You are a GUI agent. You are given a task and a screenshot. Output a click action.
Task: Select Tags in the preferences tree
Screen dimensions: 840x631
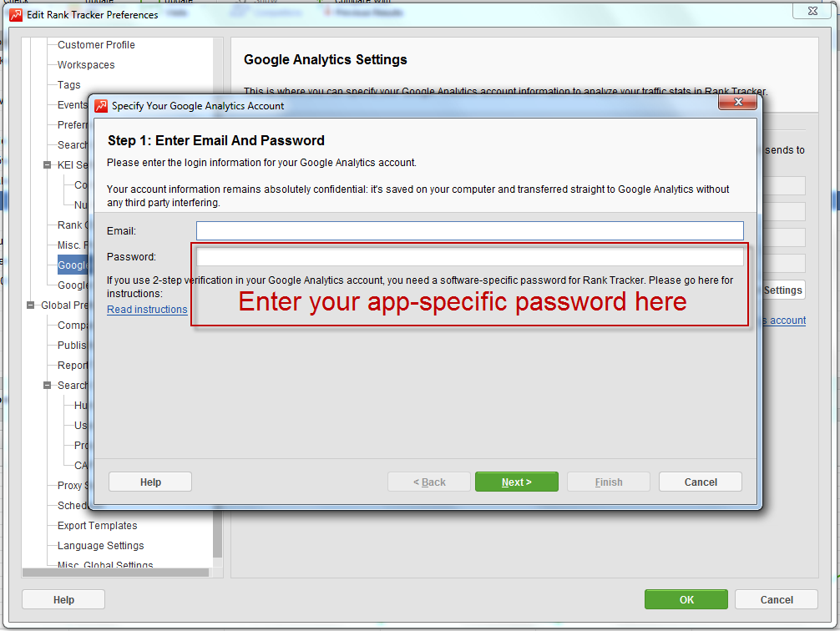(x=69, y=84)
